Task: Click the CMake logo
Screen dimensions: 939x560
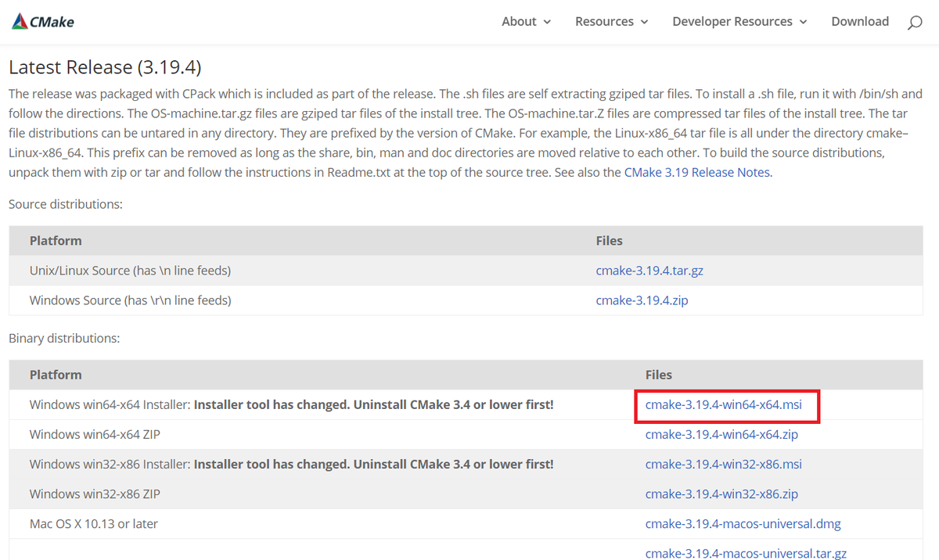Action: click(43, 21)
